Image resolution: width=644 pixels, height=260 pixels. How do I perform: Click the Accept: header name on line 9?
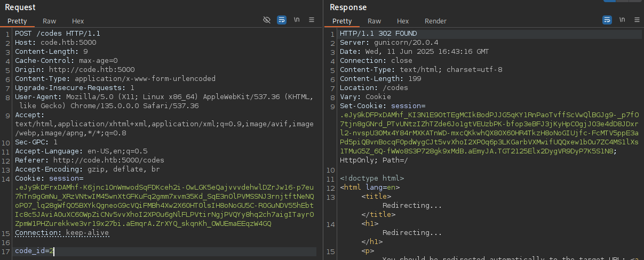(x=30, y=115)
